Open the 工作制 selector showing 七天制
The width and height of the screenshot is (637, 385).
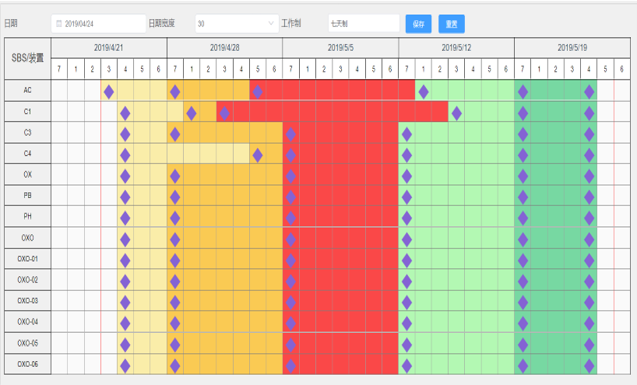click(x=364, y=24)
